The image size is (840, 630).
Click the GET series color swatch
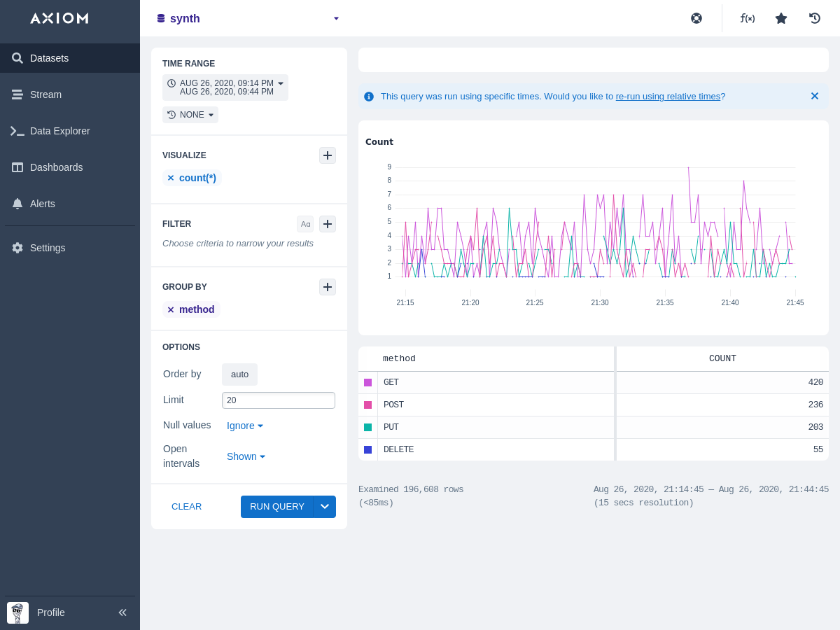368,383
